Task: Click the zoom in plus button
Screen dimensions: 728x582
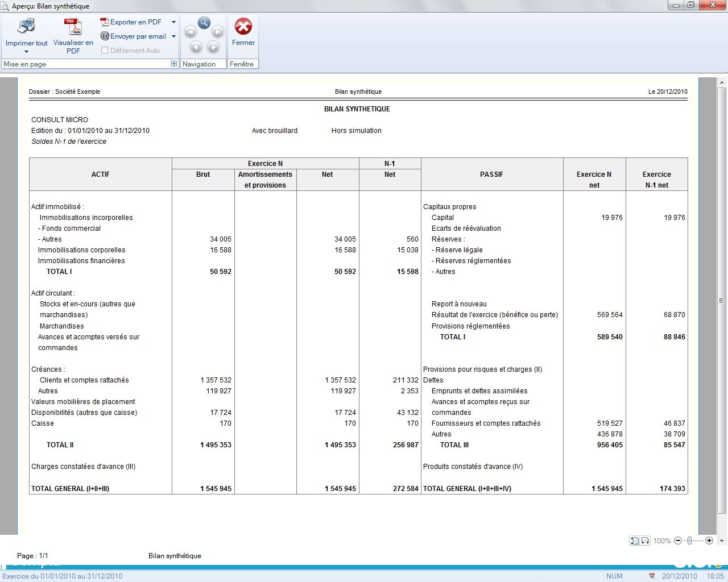Action: (x=709, y=541)
